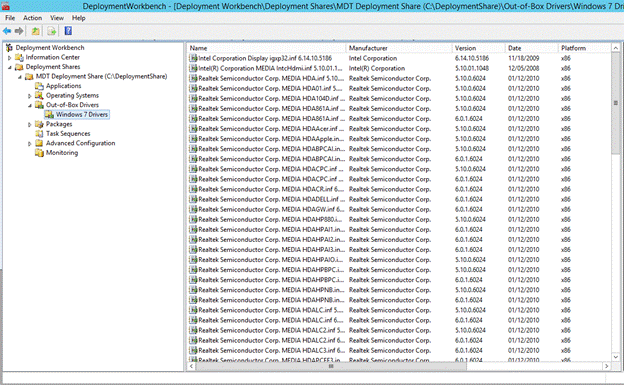Viewport: 624px width, 385px height.
Task: Click the driver icon for HDADELL.inf row
Action: (x=193, y=199)
